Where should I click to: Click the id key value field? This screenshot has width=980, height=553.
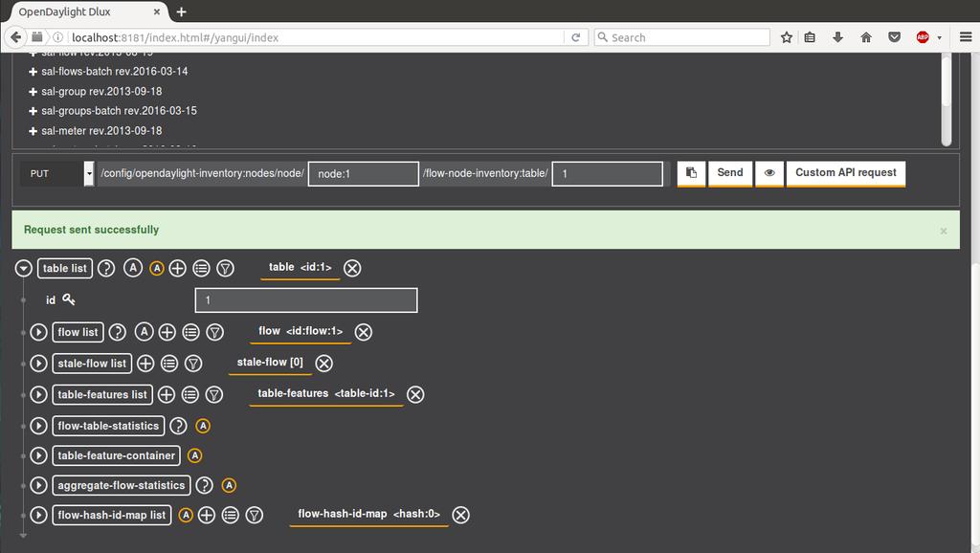tap(306, 299)
